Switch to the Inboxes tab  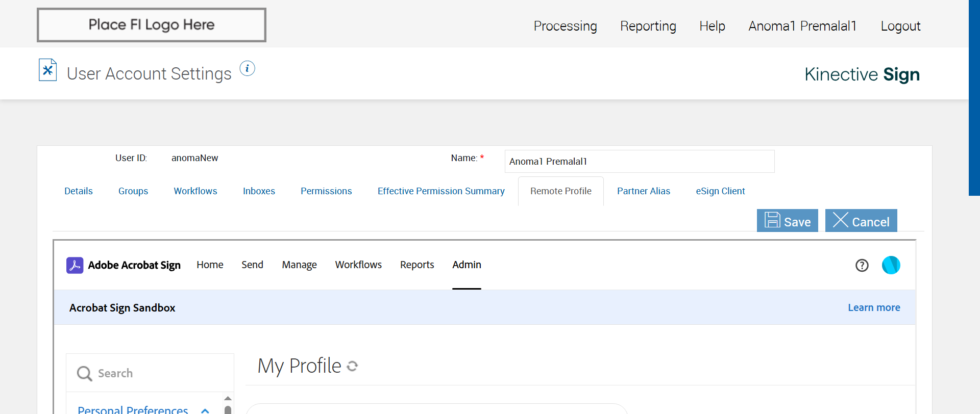259,191
